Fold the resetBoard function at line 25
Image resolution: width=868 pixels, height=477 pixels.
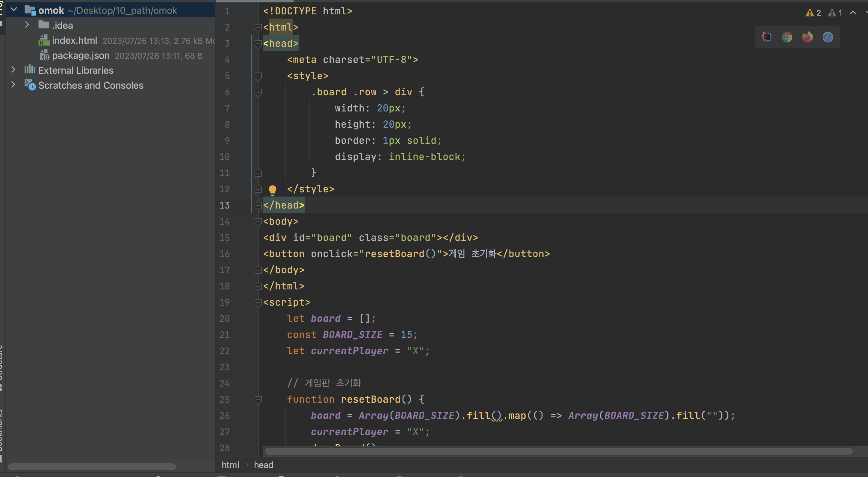(x=258, y=399)
